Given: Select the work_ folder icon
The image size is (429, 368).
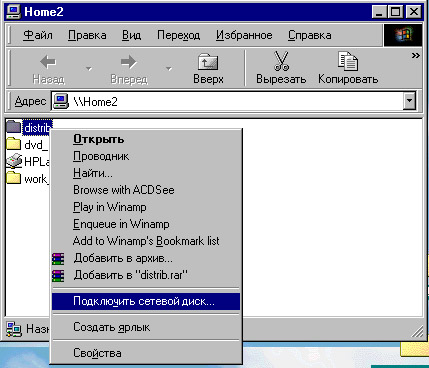Looking at the screenshot, I should click(x=13, y=178).
